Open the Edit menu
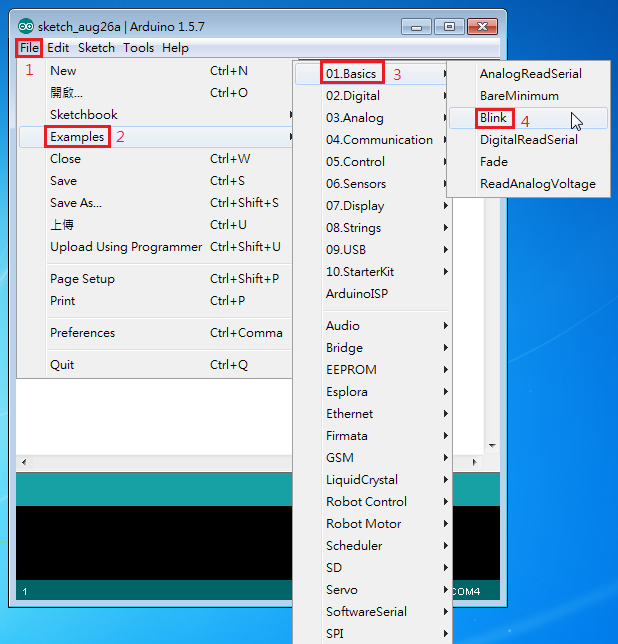This screenshot has height=644, width=618. click(58, 48)
